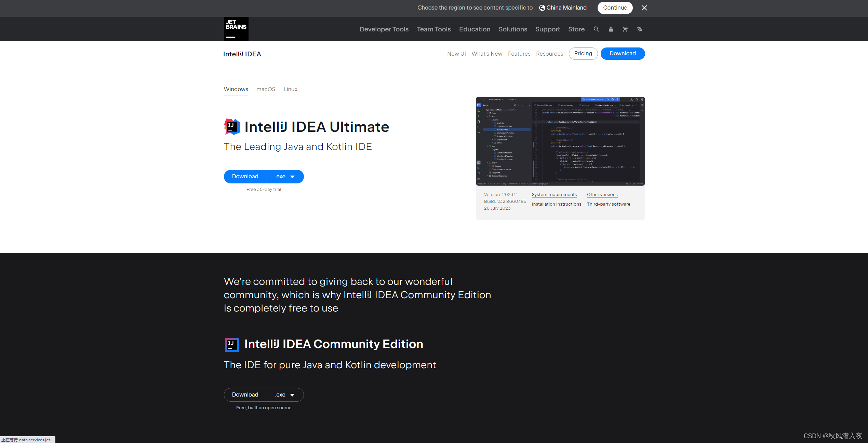Change site language using the translate icon

pyautogui.click(x=639, y=29)
